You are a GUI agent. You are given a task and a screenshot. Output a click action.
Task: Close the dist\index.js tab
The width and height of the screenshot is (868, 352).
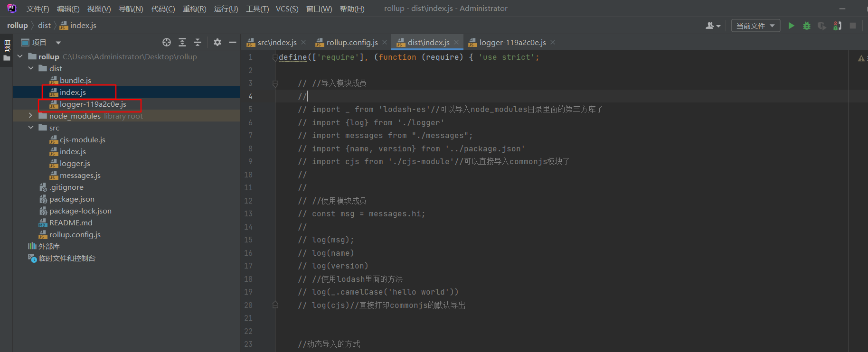point(456,42)
